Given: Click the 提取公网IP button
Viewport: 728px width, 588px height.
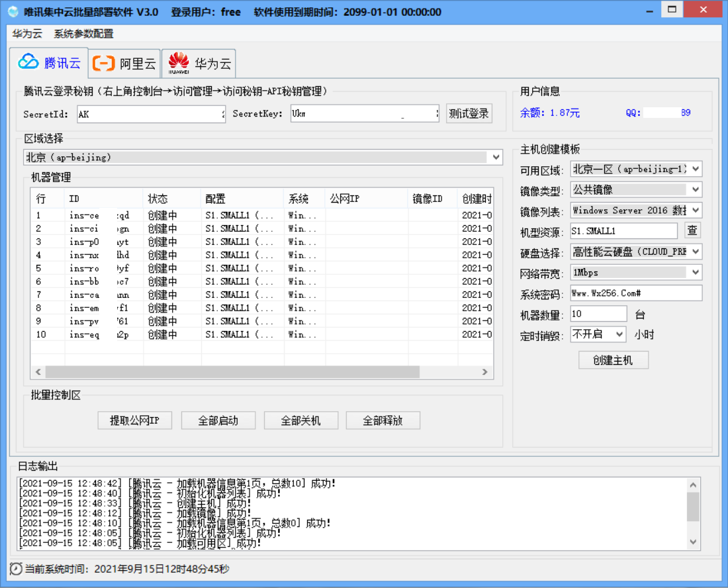Looking at the screenshot, I should click(134, 420).
